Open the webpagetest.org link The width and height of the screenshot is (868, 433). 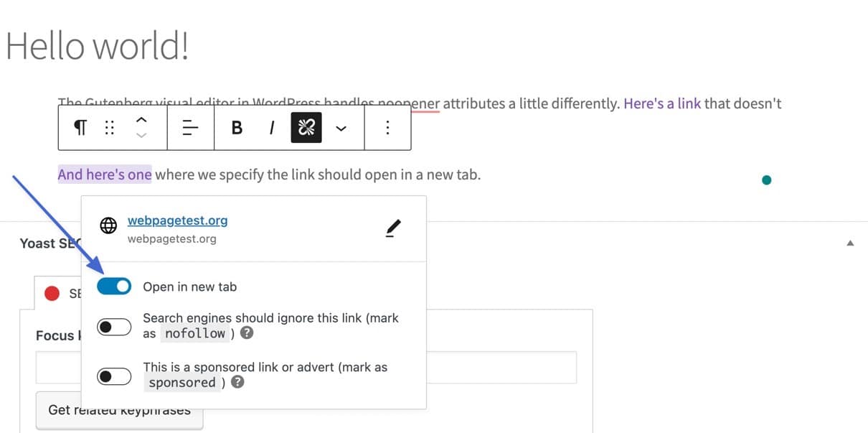[x=177, y=220]
